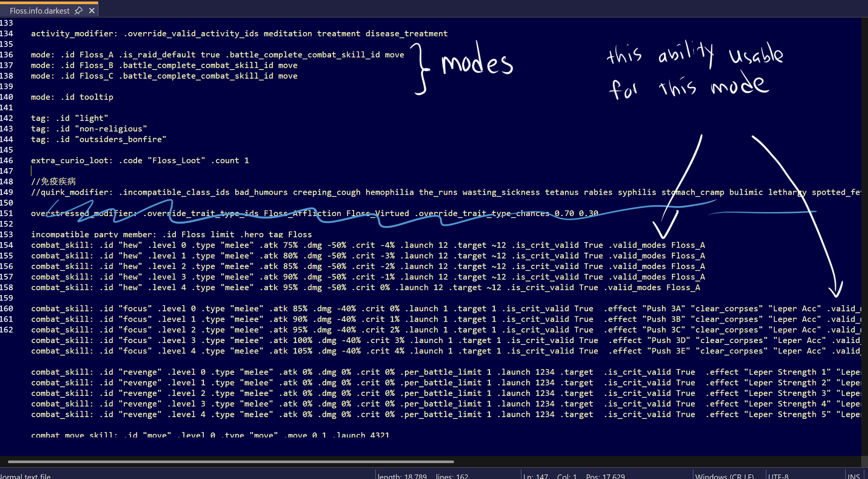The width and height of the screenshot is (868, 479).
Task: Click the "hew" level 4 combat_skill line
Action: pyautogui.click(x=366, y=287)
